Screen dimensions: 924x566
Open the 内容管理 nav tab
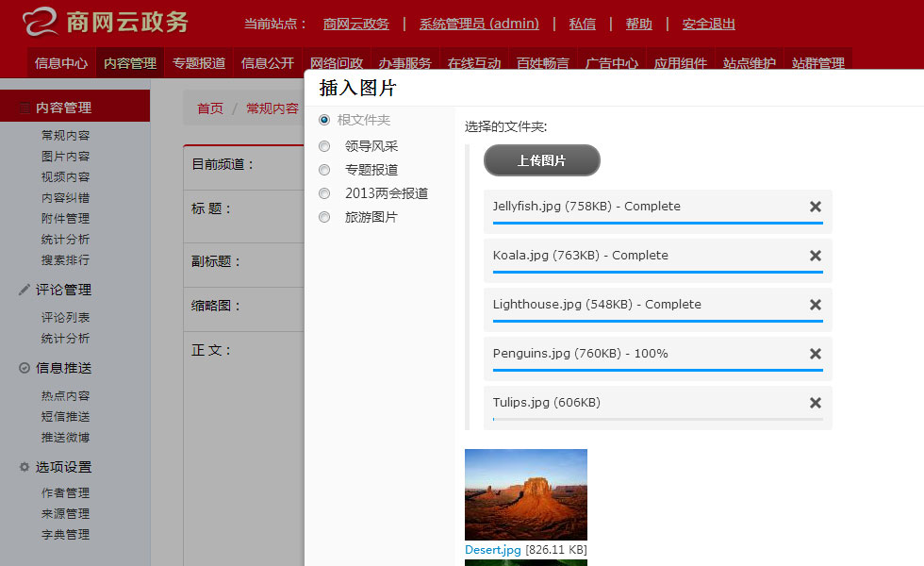(x=130, y=63)
